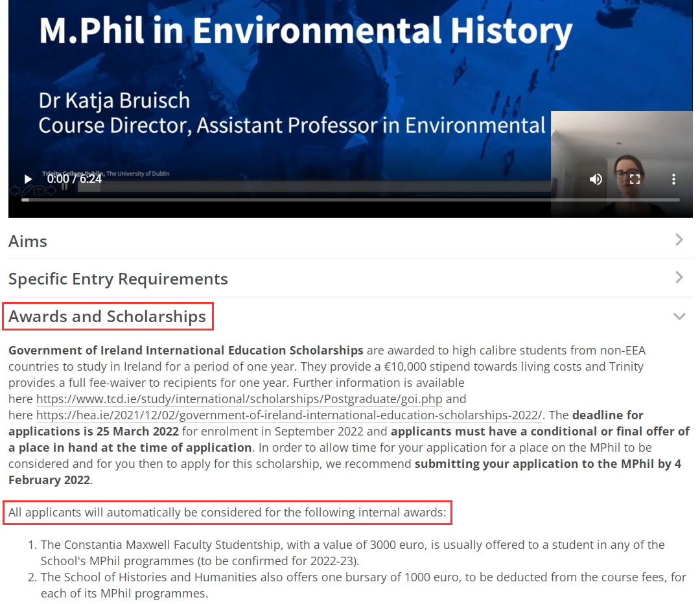The height and width of the screenshot is (604, 700).
Task: Expand Specific Entry Requirements chevron
Action: pos(679,278)
